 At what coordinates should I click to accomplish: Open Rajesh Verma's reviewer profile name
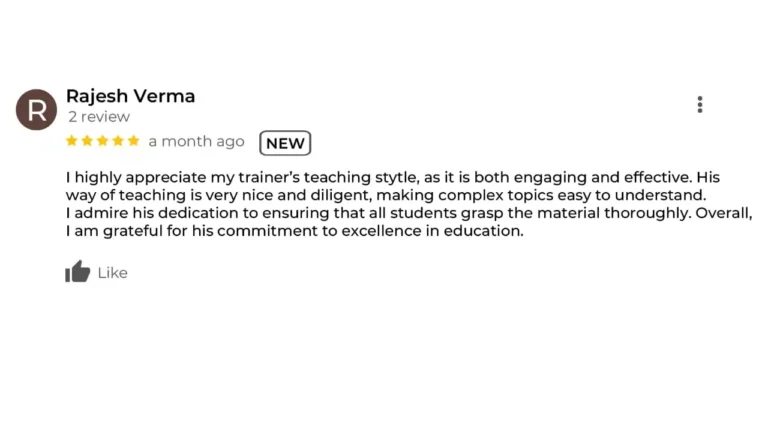click(x=130, y=96)
